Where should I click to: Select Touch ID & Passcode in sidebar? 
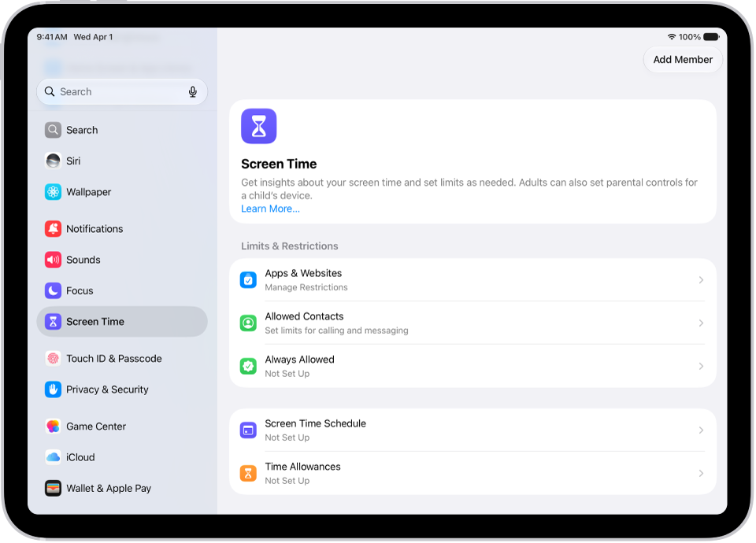click(x=122, y=359)
